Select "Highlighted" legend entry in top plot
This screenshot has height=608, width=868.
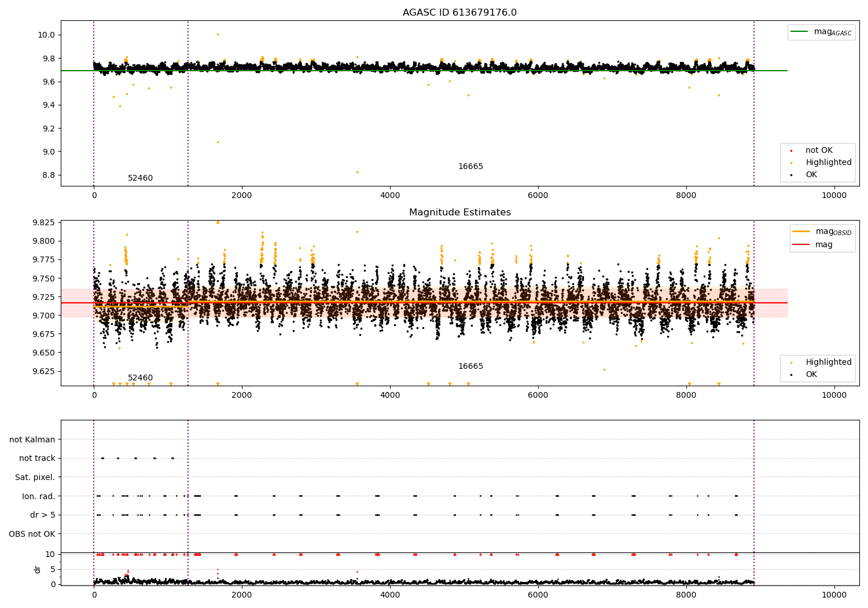[829, 163]
